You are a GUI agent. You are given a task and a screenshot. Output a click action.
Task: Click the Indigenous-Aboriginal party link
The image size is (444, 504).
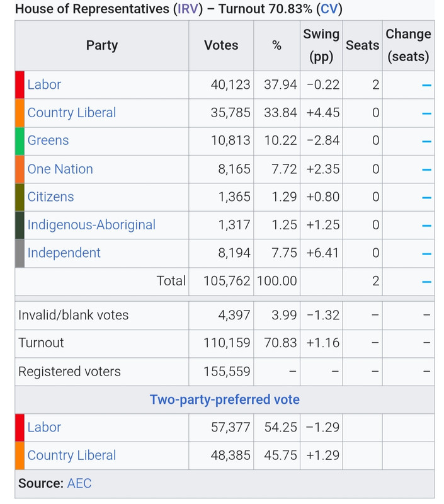tap(91, 225)
